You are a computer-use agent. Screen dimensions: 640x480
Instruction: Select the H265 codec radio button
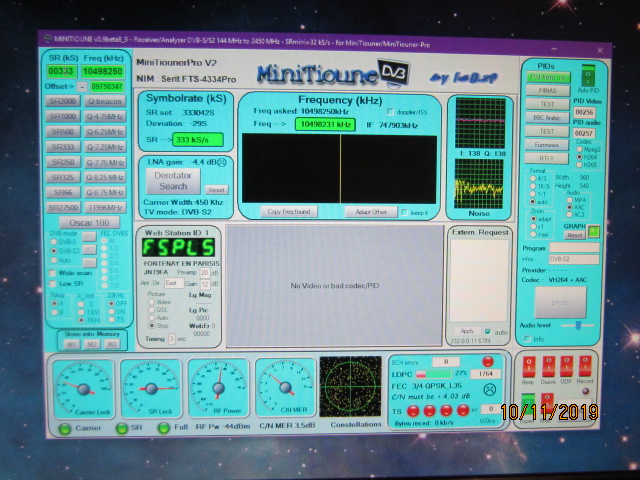pos(579,164)
